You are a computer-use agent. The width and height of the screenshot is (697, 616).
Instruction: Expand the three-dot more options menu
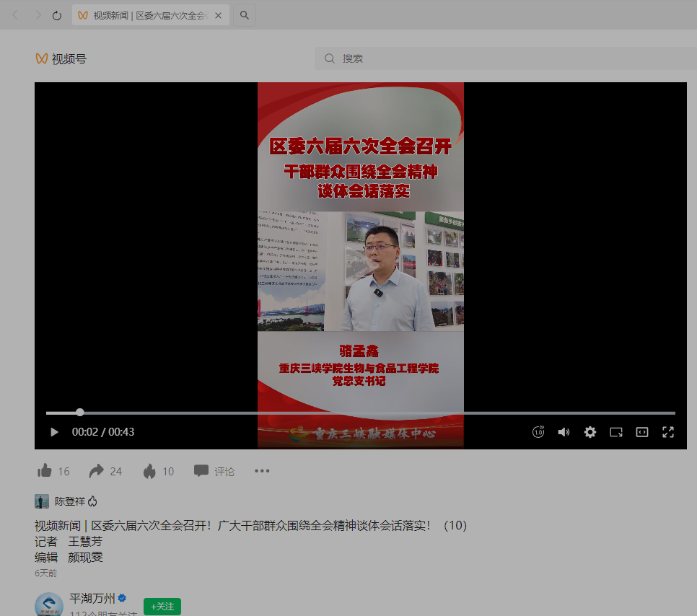[x=262, y=471]
